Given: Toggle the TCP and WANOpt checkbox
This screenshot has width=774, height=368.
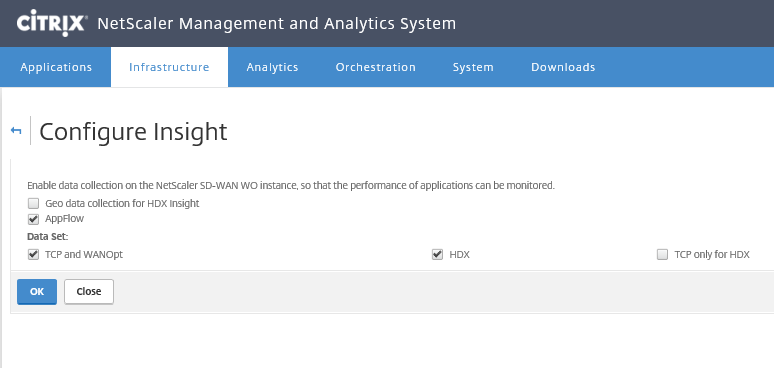Looking at the screenshot, I should (x=33, y=255).
